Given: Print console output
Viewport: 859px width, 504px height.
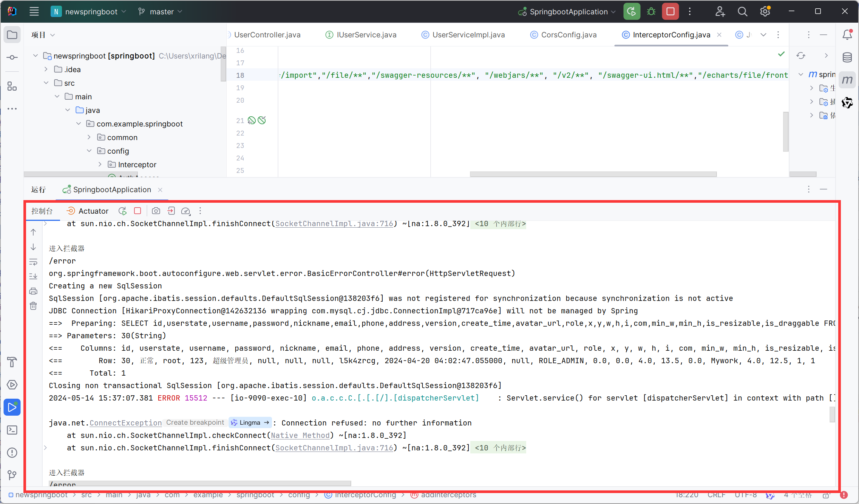Looking at the screenshot, I should click(33, 291).
